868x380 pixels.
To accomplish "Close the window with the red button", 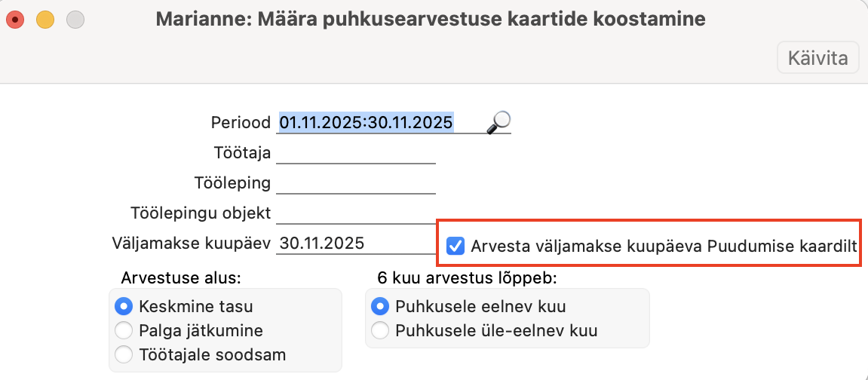I will [x=15, y=20].
